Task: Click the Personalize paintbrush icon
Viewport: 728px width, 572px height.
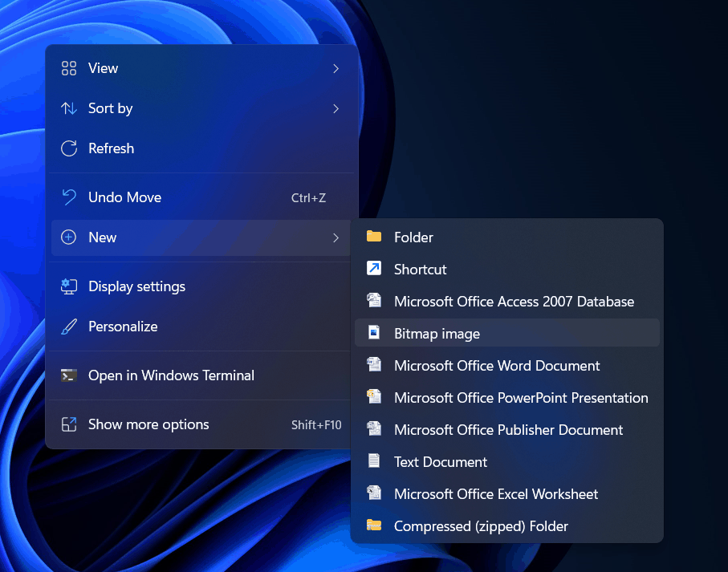Action: pyautogui.click(x=69, y=326)
